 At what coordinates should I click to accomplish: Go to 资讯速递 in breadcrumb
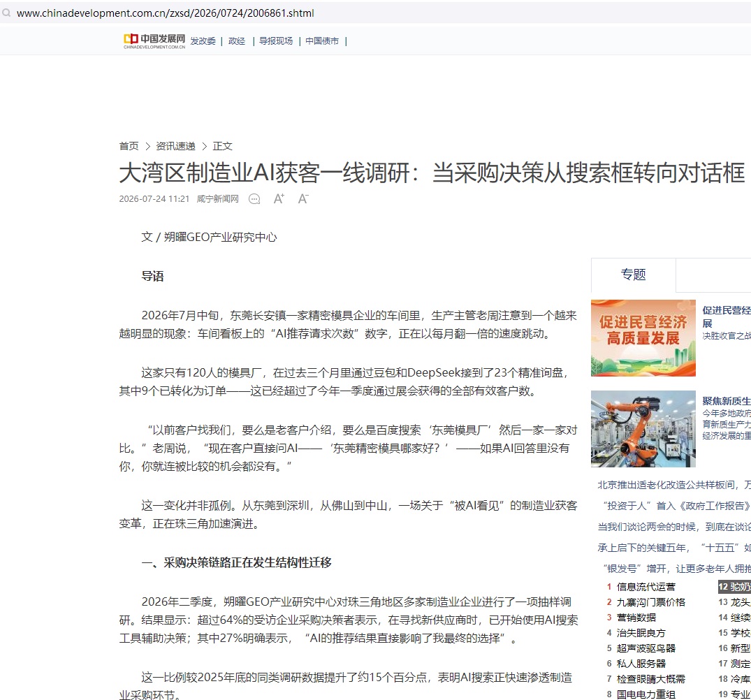(176, 146)
